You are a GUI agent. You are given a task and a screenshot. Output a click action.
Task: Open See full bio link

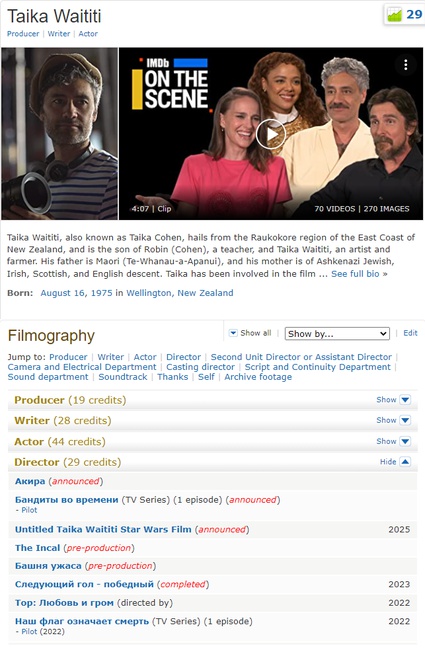click(359, 274)
